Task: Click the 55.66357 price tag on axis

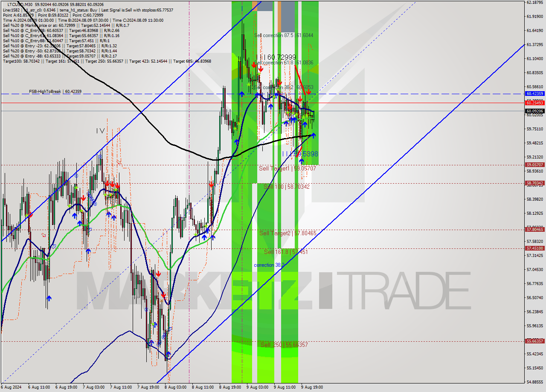Action: click(x=534, y=341)
